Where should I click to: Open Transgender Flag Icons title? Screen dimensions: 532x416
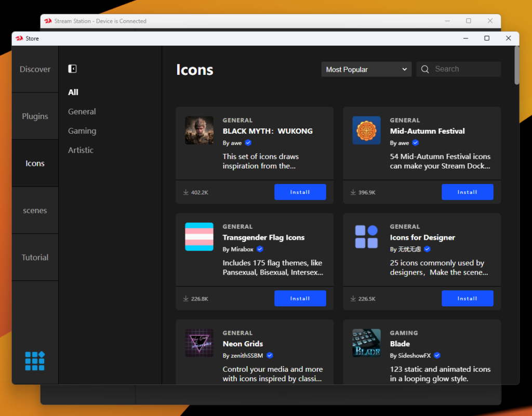coord(263,237)
